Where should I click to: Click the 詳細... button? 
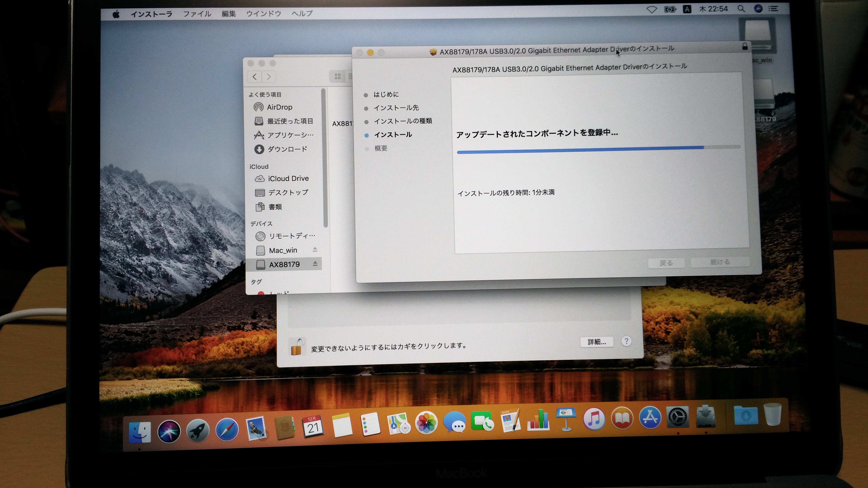coord(596,342)
